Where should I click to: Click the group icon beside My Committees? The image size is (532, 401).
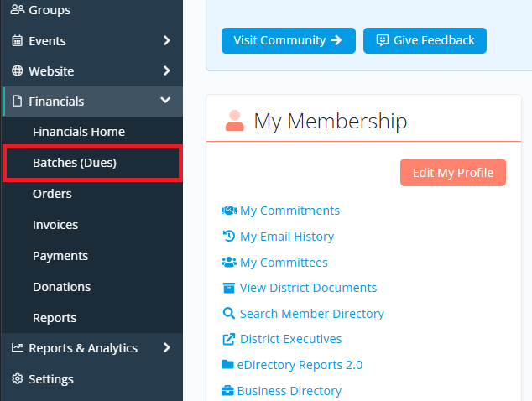[x=229, y=262]
